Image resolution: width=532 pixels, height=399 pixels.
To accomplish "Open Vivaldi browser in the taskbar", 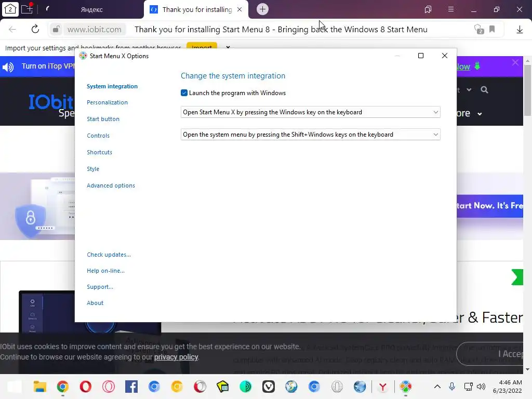I will [269, 387].
